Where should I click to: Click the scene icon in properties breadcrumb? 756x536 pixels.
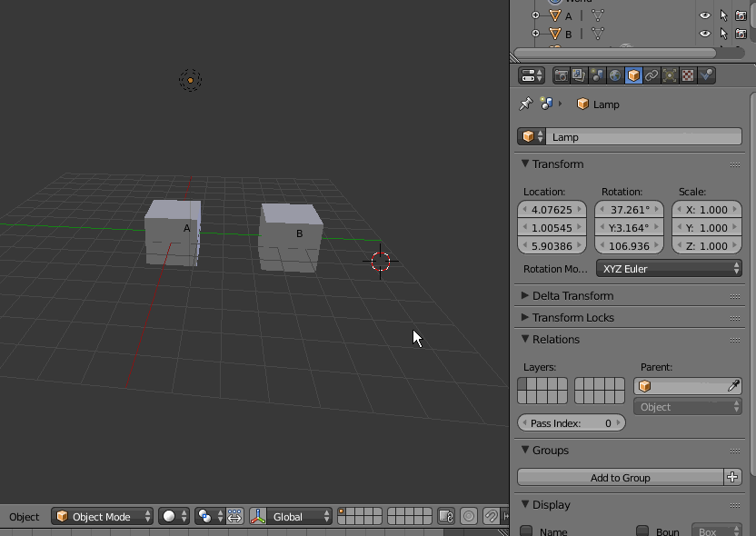click(x=546, y=104)
